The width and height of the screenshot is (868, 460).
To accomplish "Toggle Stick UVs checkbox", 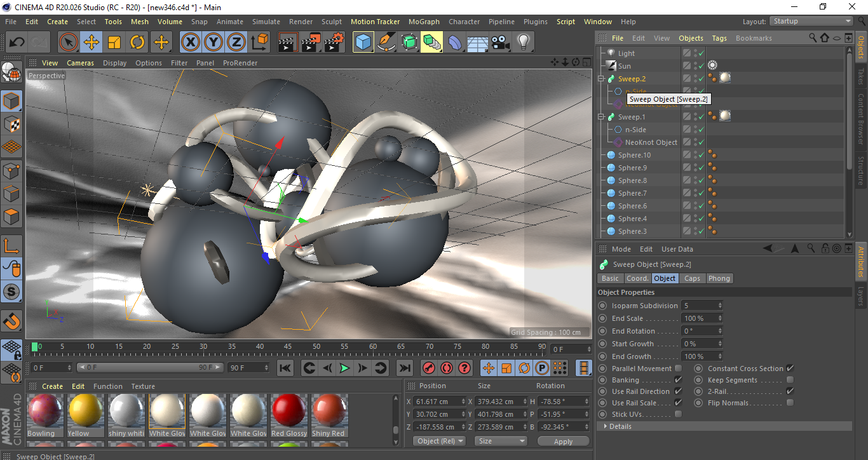I will tap(678, 414).
